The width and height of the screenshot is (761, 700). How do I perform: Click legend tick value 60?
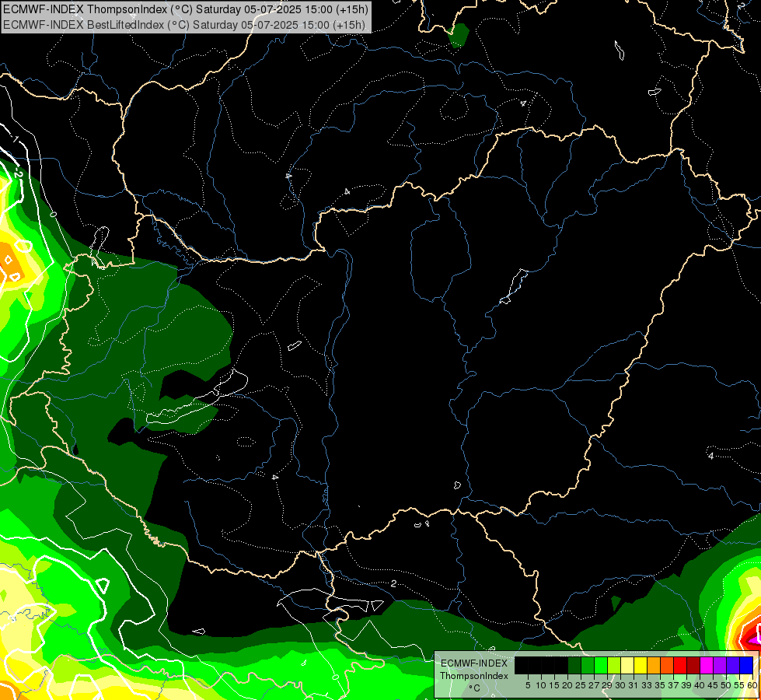click(x=752, y=685)
